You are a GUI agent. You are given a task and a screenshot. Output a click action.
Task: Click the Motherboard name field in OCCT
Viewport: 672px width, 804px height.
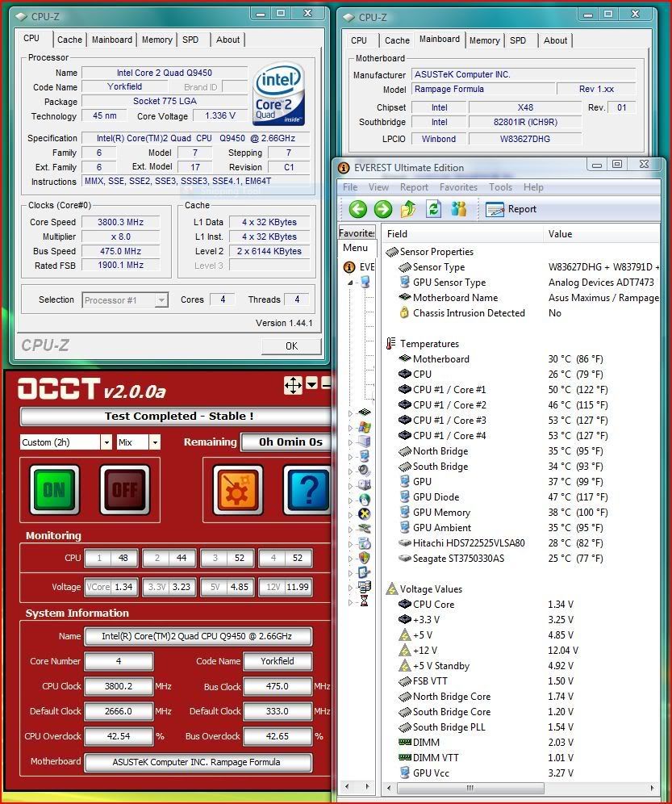(198, 762)
